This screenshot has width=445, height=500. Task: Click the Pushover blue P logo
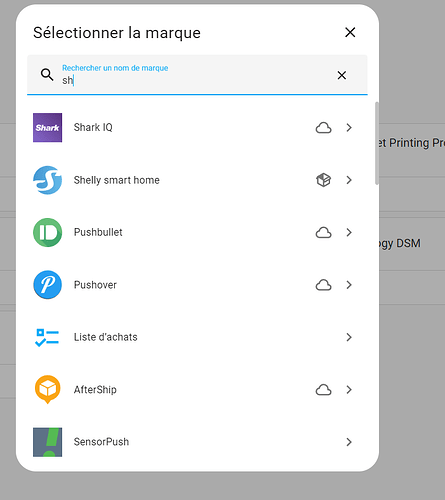[x=47, y=285]
